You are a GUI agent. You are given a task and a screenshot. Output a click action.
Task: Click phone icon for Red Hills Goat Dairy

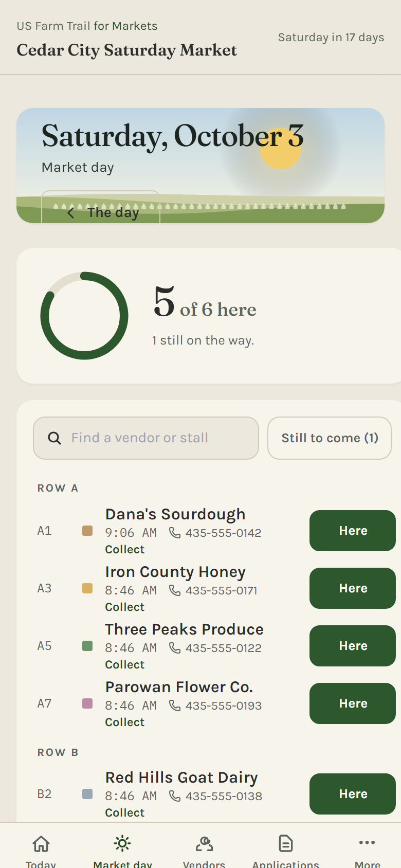pos(175,796)
